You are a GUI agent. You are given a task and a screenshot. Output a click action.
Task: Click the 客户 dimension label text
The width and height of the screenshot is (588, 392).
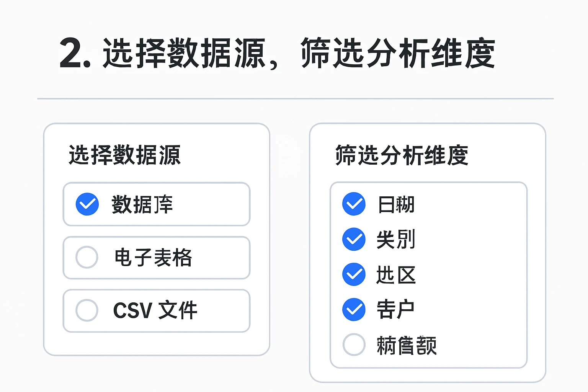[x=396, y=309]
